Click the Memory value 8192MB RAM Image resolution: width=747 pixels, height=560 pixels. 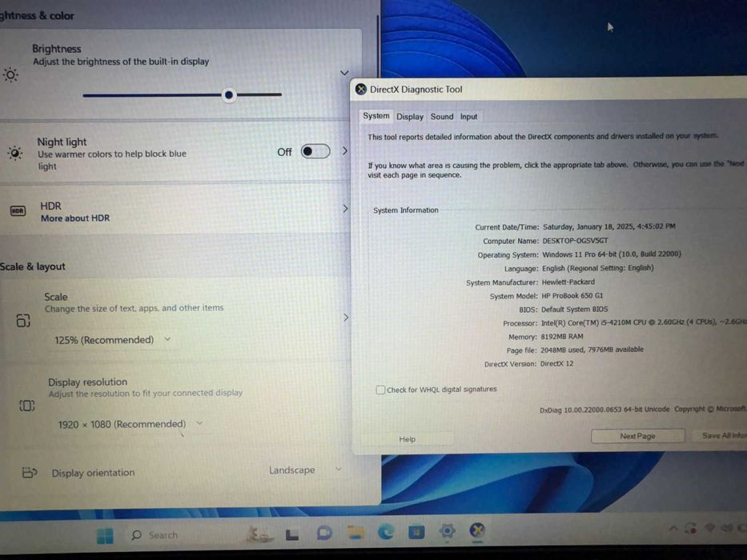(x=562, y=337)
